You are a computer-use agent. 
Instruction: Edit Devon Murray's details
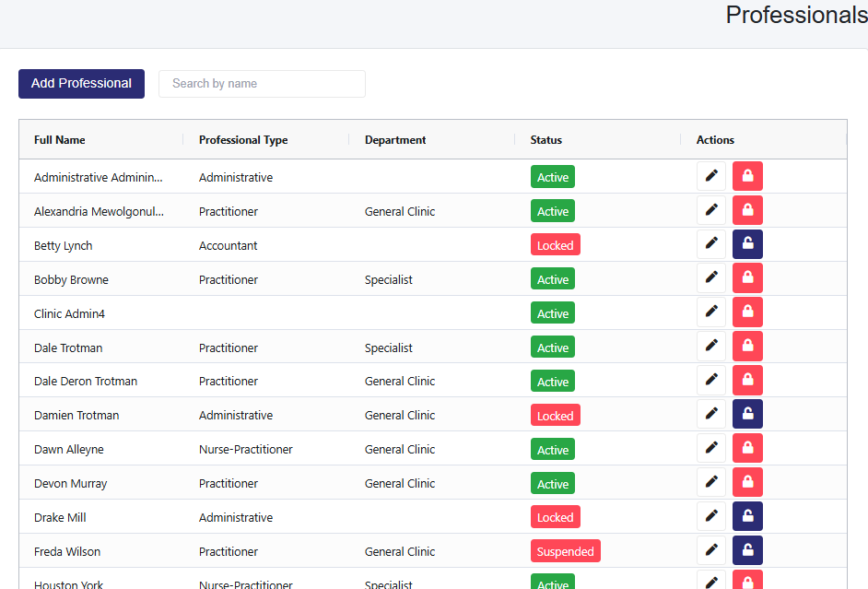(711, 483)
